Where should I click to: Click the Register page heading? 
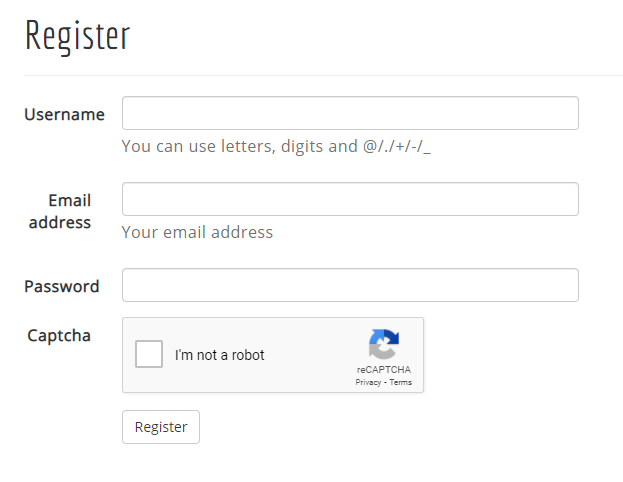point(78,36)
